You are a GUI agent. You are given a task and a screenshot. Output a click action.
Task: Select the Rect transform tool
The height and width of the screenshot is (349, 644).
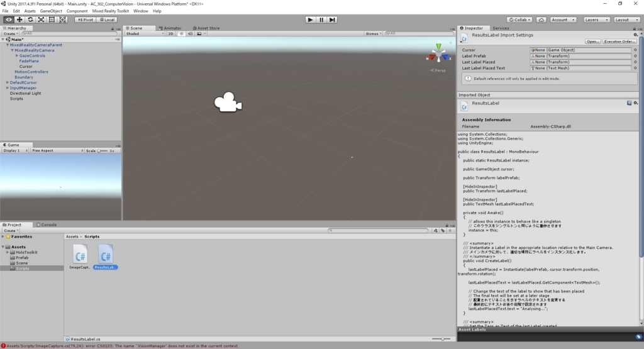click(x=52, y=19)
